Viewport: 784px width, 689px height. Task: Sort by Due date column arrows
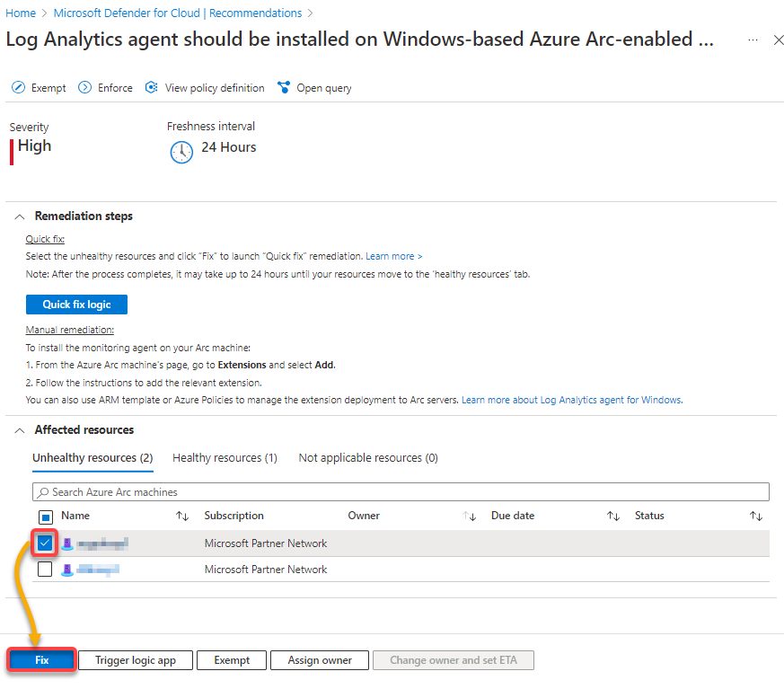point(613,516)
